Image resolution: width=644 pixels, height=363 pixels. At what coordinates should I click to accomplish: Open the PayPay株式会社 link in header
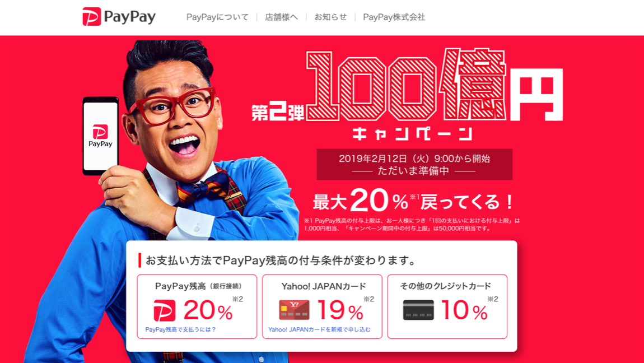(394, 17)
